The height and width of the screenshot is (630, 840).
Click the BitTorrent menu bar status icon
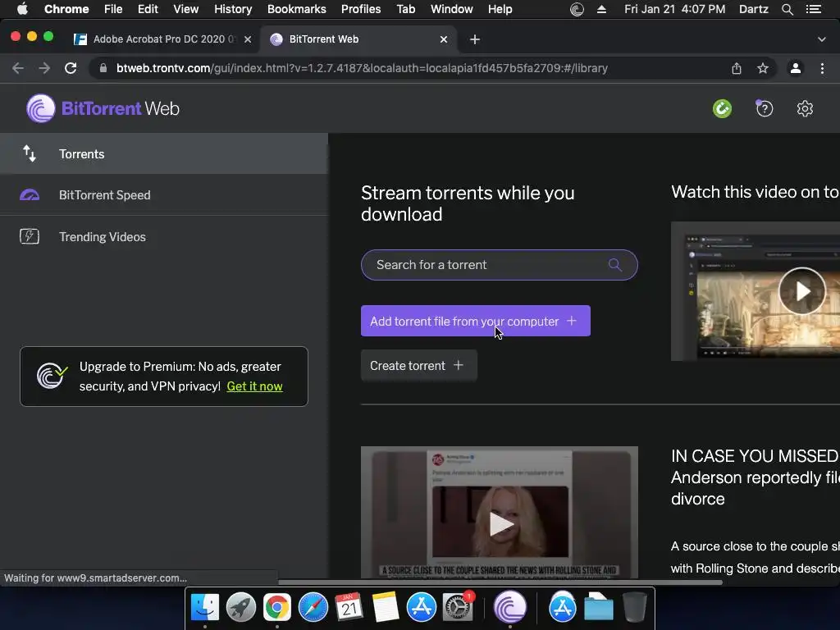577,9
